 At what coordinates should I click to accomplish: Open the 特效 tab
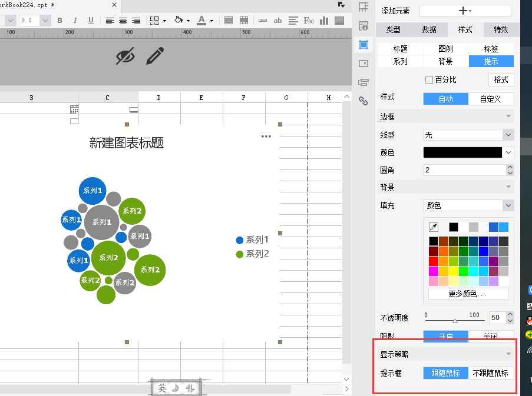click(501, 30)
